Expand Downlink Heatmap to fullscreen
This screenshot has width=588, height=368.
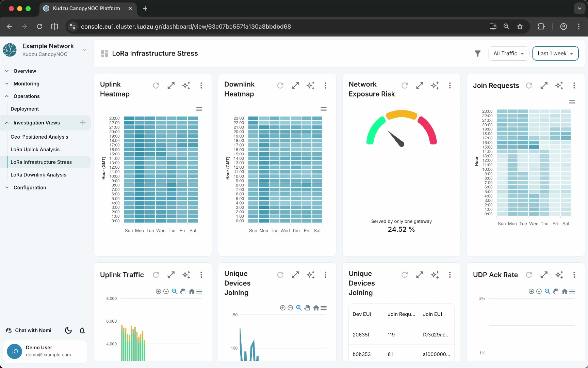[x=295, y=86]
